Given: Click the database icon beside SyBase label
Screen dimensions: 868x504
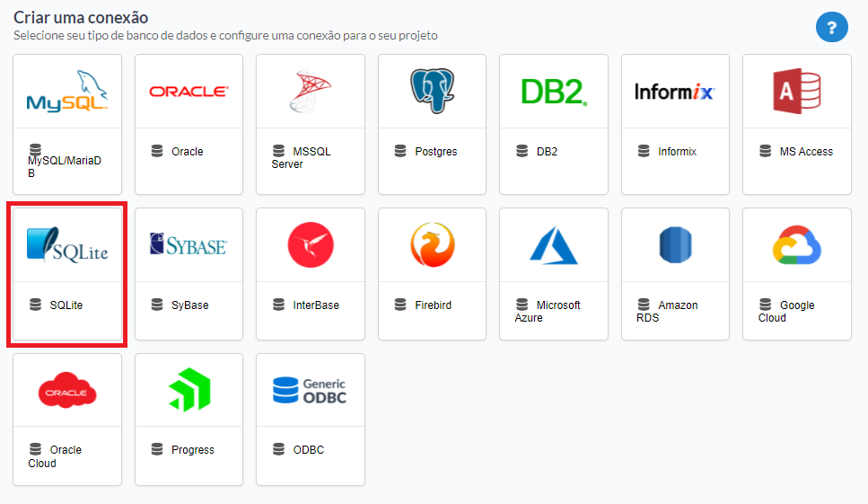Looking at the screenshot, I should click(157, 304).
